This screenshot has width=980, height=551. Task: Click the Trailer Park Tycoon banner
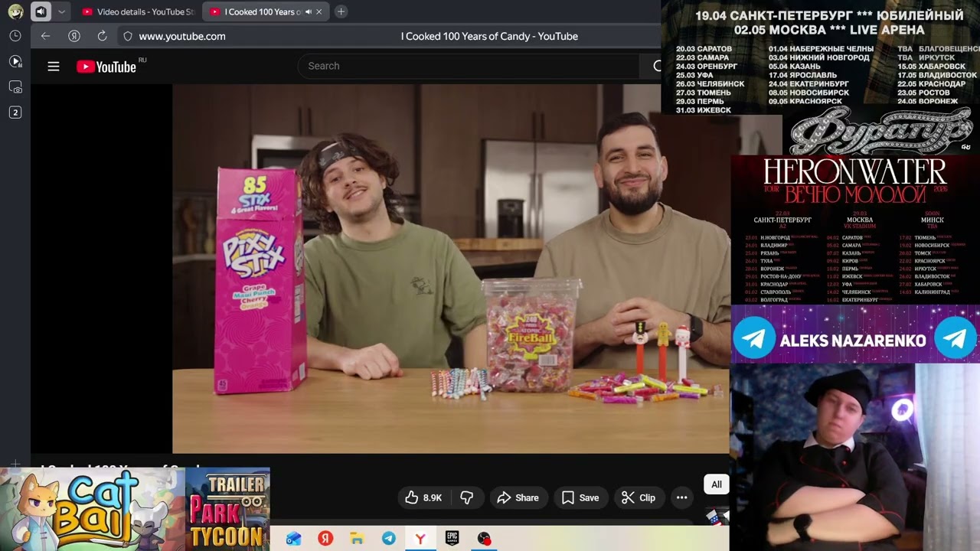[x=227, y=509]
